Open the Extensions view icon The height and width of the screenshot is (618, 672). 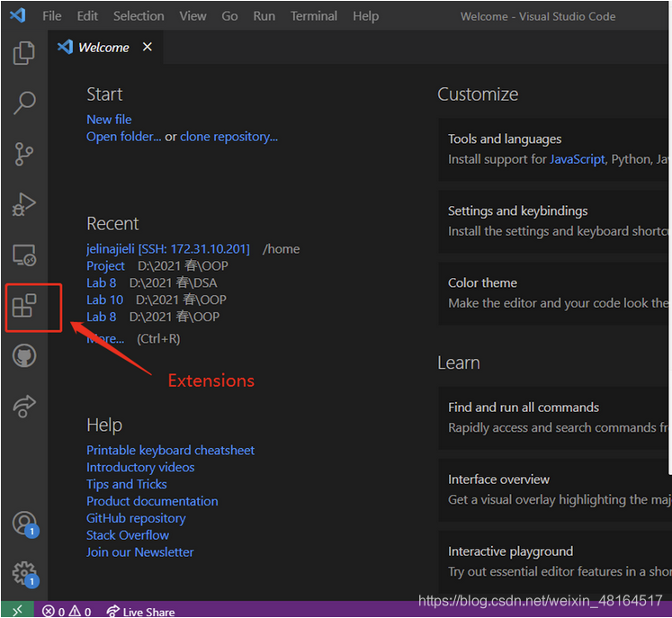pyautogui.click(x=24, y=306)
